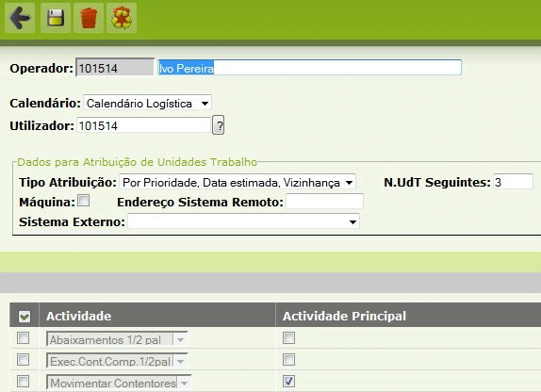Viewport: 541px width, 392px height.
Task: Click the Utilizador text field
Action: coord(143,125)
